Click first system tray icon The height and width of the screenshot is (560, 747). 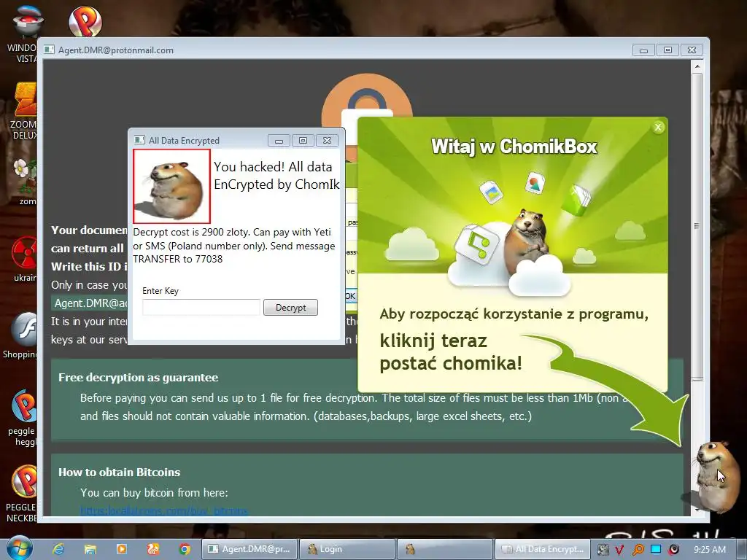pyautogui.click(x=603, y=550)
